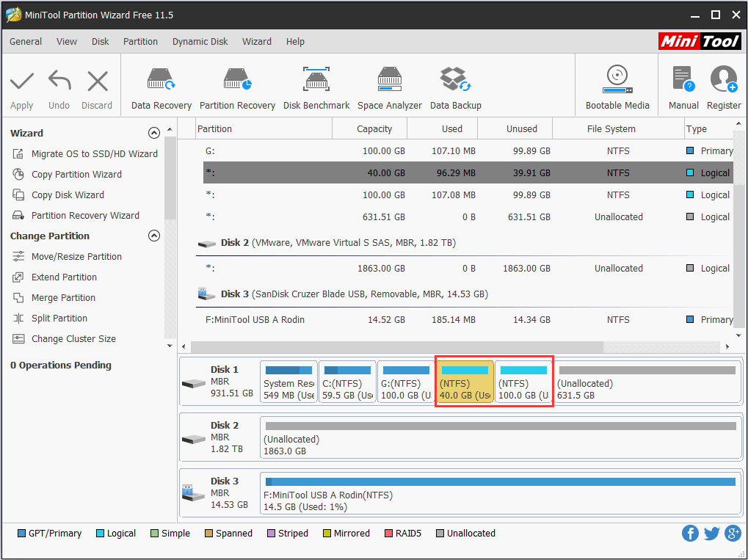
Task: Collapse the Wizard section
Action: point(153,134)
